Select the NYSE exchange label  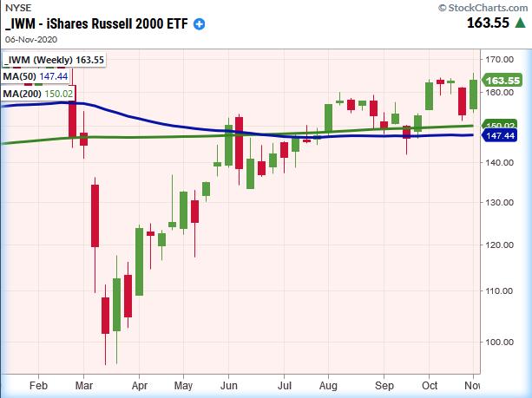(17, 9)
